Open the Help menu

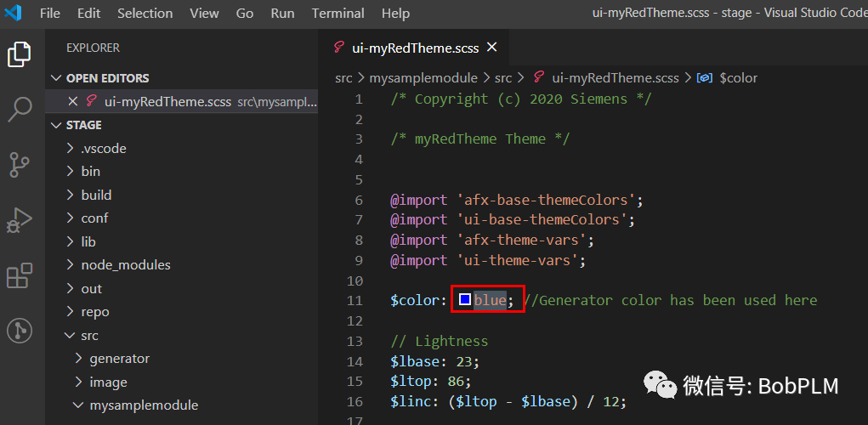point(395,14)
